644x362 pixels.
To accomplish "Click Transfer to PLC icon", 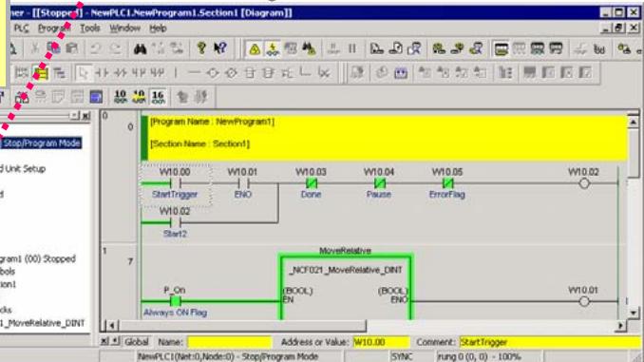I will coord(377,48).
